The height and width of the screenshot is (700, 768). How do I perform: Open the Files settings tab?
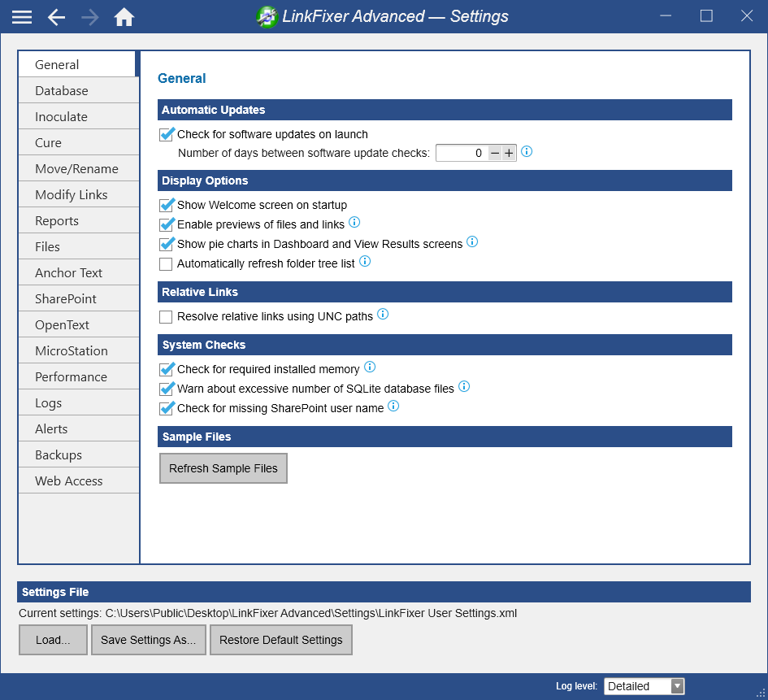pyautogui.click(x=79, y=246)
